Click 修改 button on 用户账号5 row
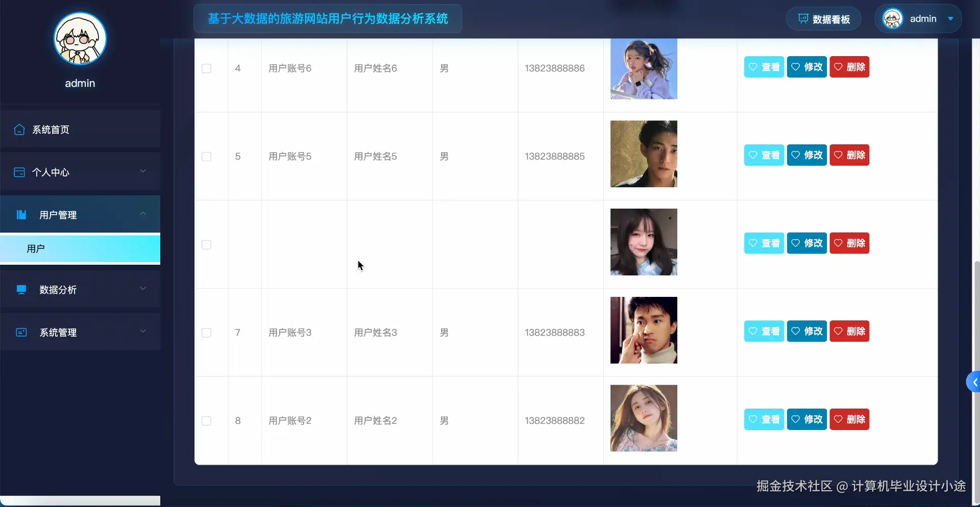980x507 pixels. coord(807,155)
